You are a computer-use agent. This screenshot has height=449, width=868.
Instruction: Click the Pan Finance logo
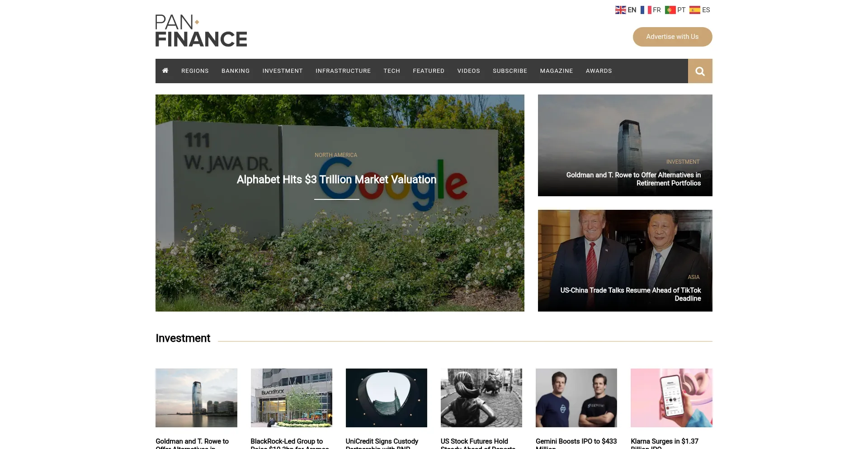[x=201, y=30]
